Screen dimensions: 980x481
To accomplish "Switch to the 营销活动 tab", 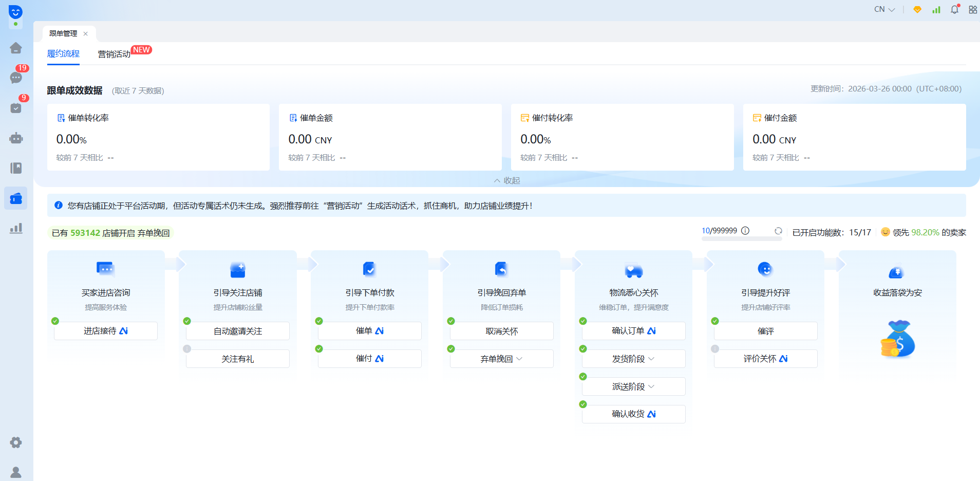I will tap(114, 54).
